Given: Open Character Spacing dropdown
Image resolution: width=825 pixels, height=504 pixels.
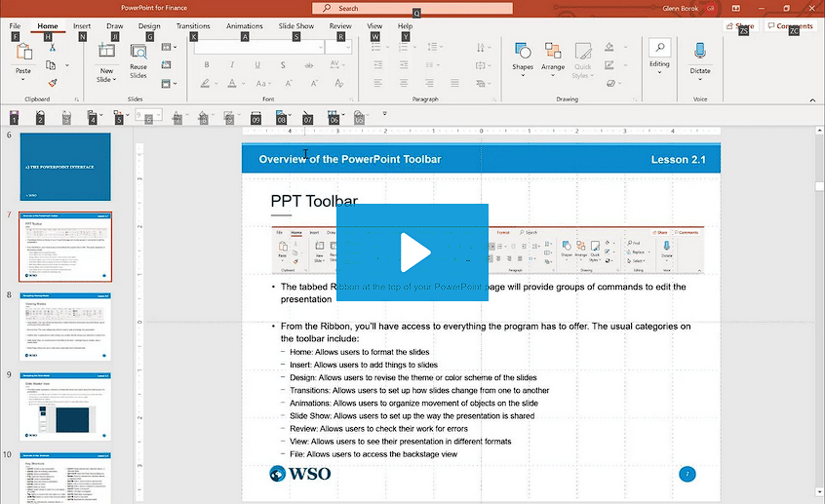Looking at the screenshot, I should point(337,64).
